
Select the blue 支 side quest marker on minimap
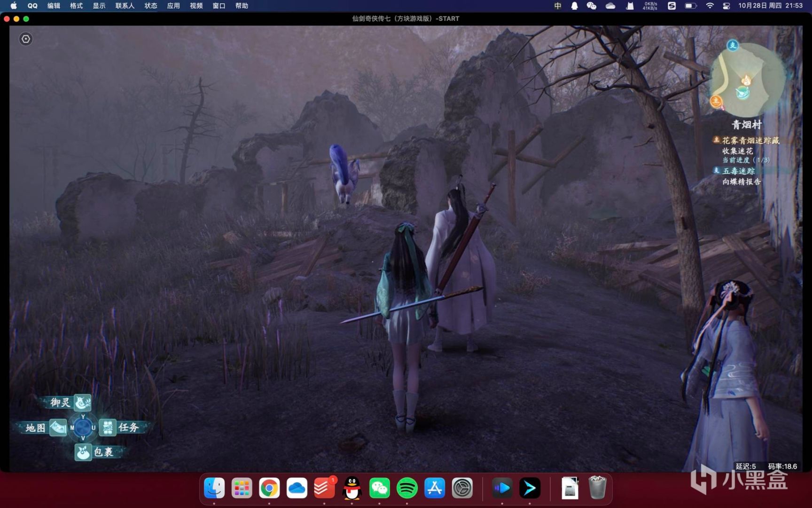[x=733, y=46]
